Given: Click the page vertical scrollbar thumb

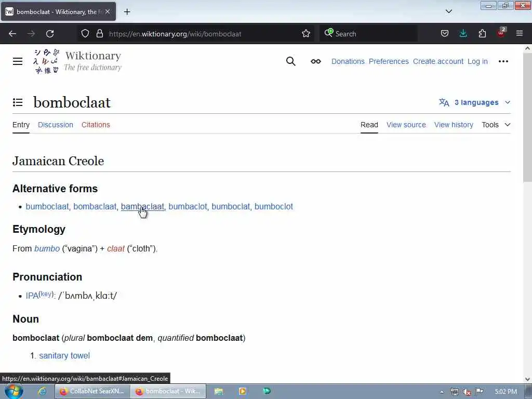Looking at the screenshot, I should click(x=527, y=119).
